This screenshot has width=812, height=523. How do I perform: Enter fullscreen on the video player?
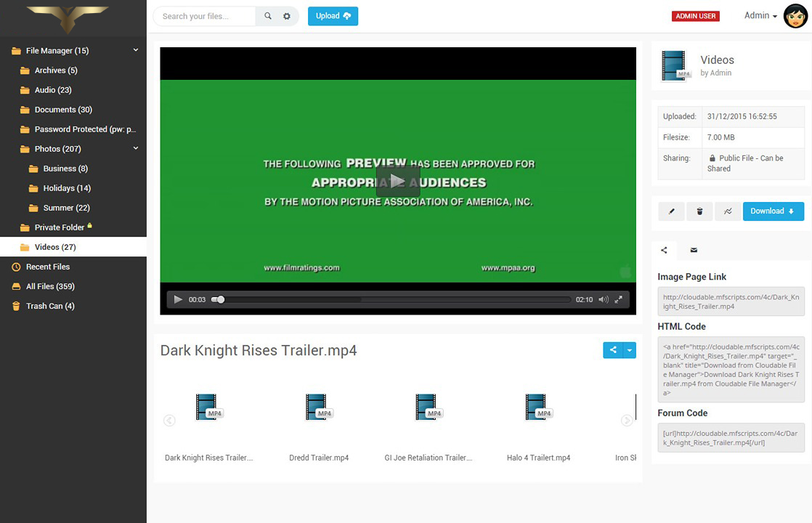pyautogui.click(x=619, y=299)
